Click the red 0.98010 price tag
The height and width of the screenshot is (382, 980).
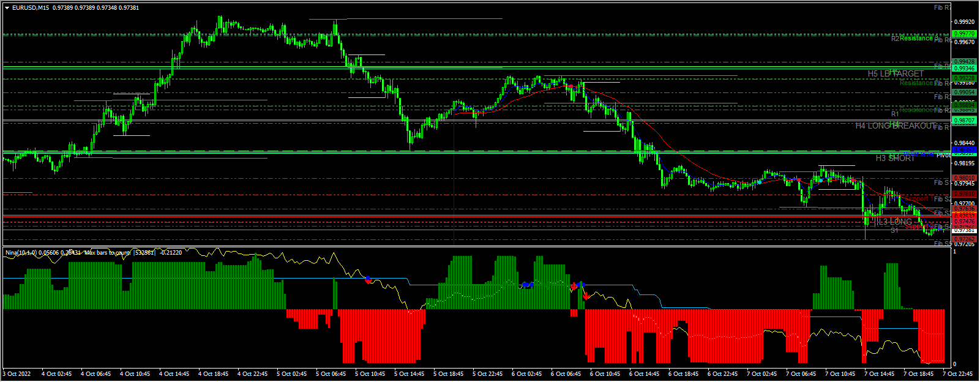point(965,178)
